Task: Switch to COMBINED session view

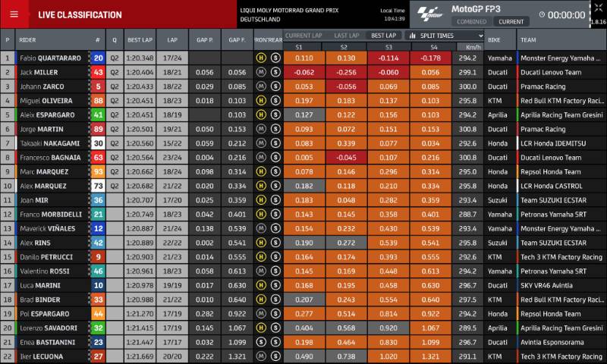Action: (471, 22)
